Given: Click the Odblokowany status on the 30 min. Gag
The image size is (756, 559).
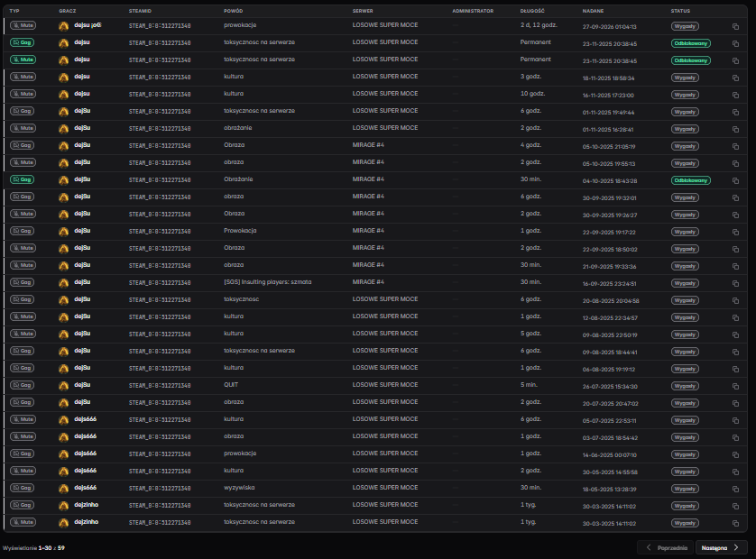Looking at the screenshot, I should click(691, 180).
